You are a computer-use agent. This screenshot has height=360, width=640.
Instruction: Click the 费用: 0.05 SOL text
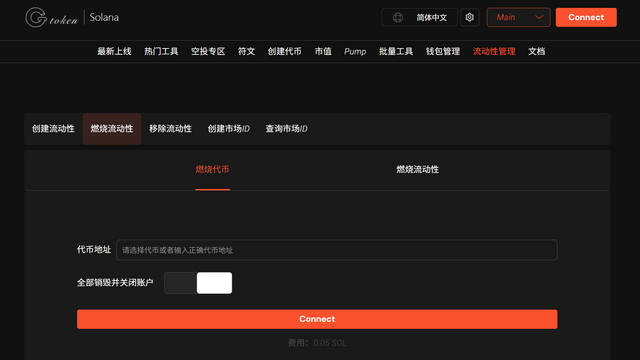pos(317,343)
